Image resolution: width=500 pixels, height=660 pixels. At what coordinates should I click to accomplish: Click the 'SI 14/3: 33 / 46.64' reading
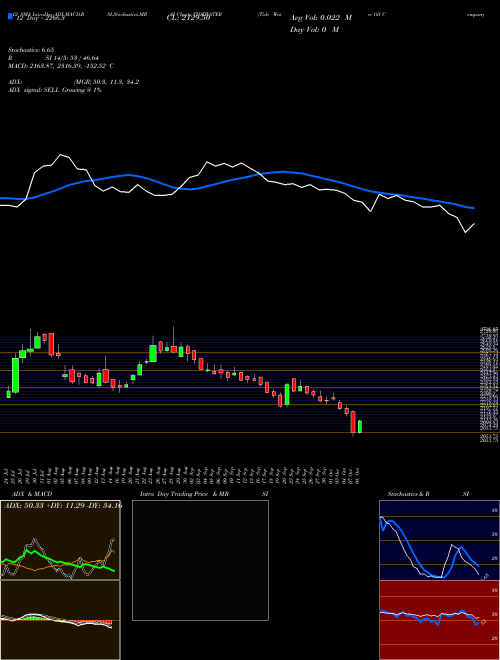click(x=72, y=58)
